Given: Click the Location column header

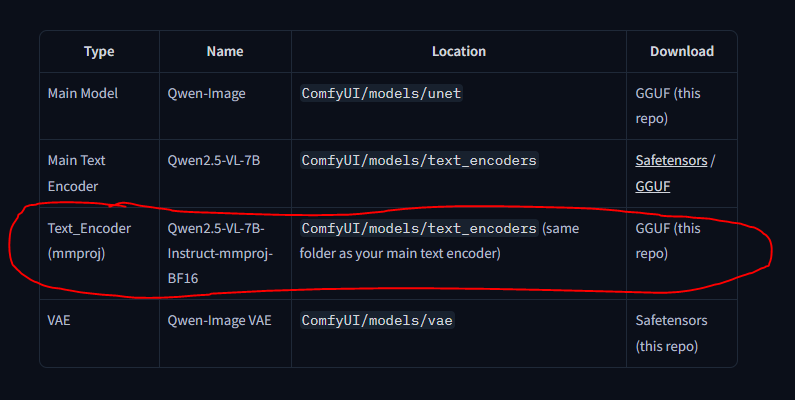Looking at the screenshot, I should pos(458,51).
